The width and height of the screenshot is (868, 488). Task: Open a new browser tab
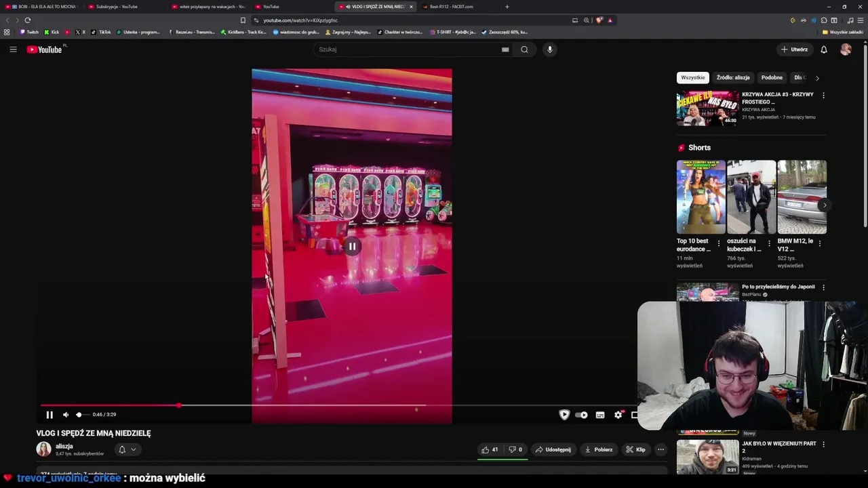coord(507,7)
